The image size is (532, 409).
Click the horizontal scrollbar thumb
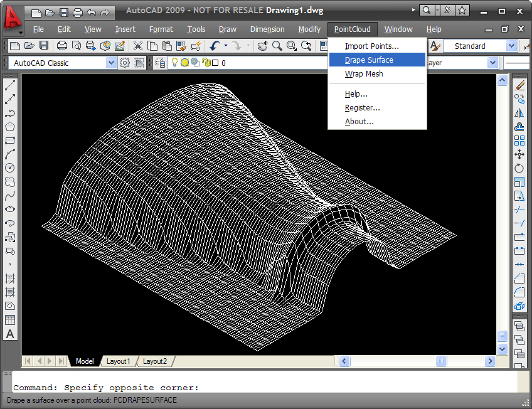pyautogui.click(x=441, y=361)
